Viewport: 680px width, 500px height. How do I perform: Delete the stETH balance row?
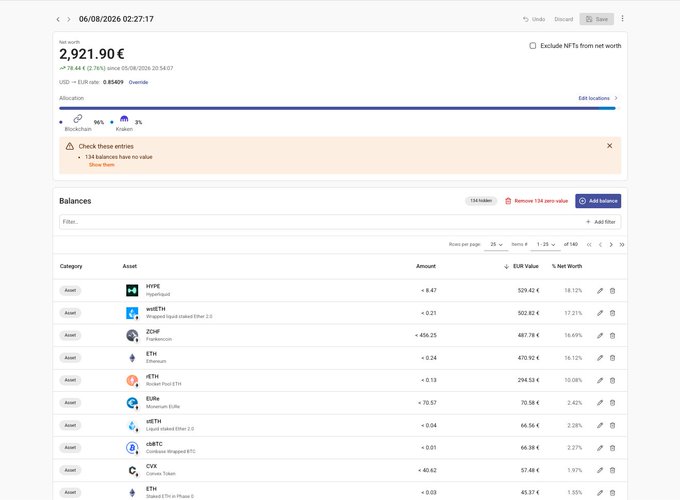(612, 425)
